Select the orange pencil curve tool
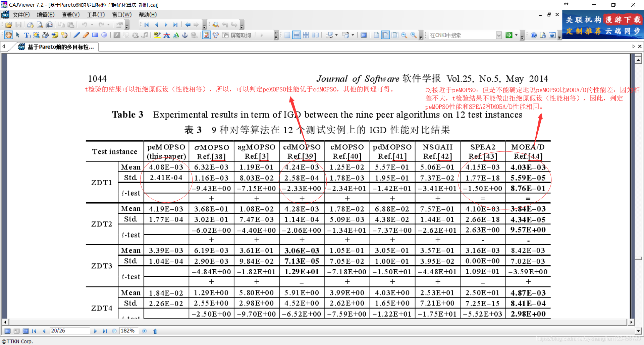Viewport: 644px width, 345px height. [x=86, y=35]
